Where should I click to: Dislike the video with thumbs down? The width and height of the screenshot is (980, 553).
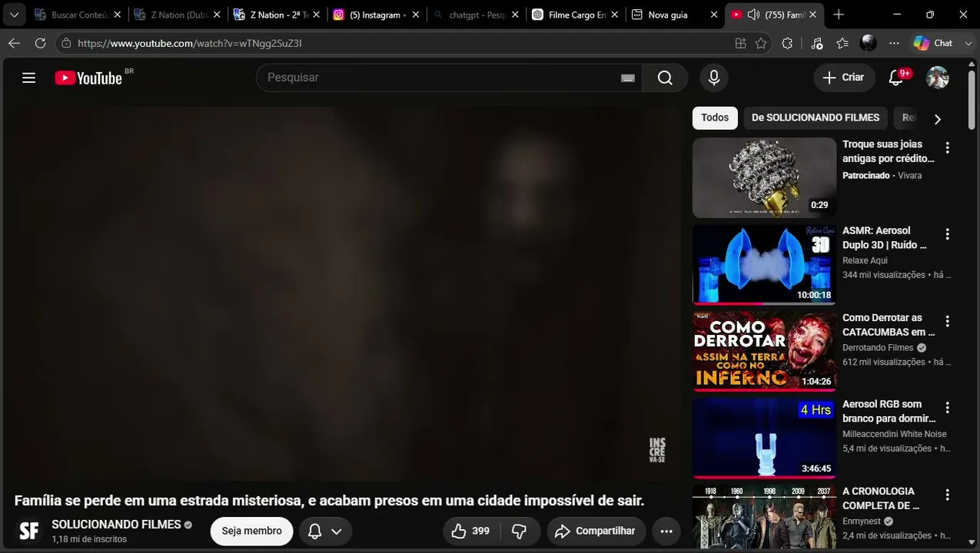pyautogui.click(x=520, y=531)
